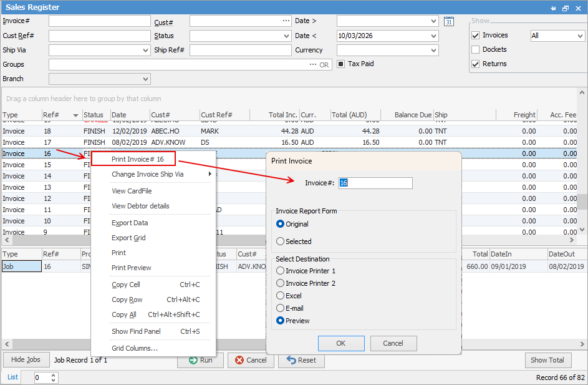Screen dimensions: 588x385
Task: Toggle the Tax Paid checkbox
Action: point(341,64)
